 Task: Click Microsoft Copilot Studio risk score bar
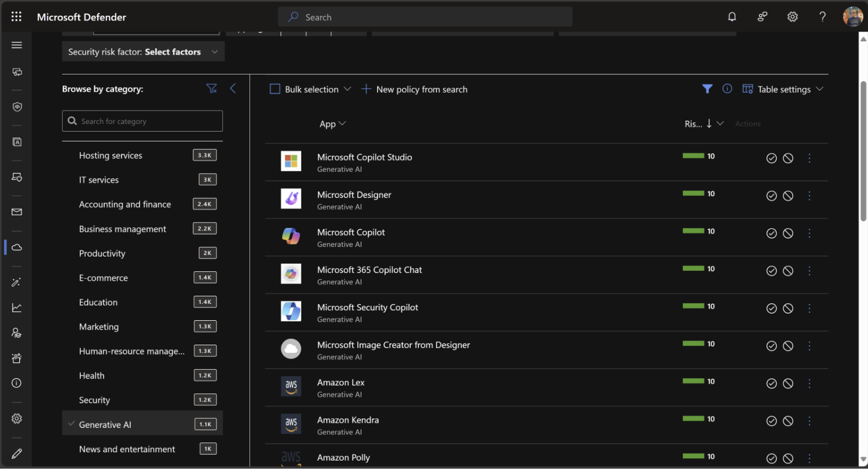click(x=693, y=155)
